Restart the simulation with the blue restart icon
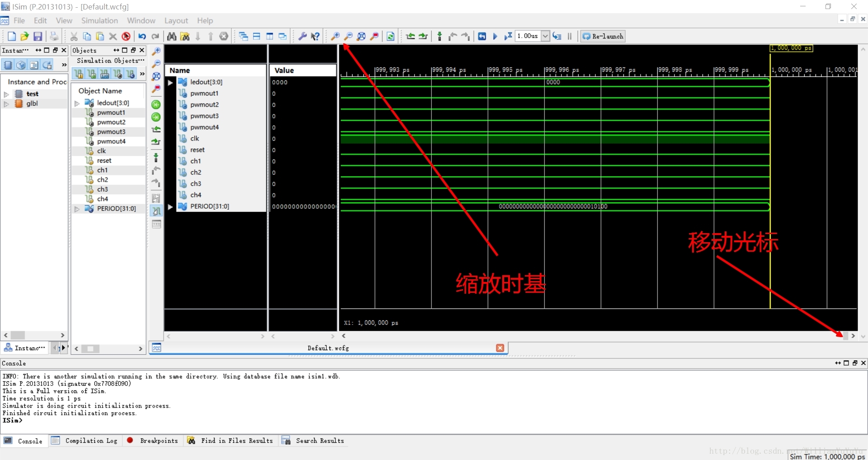Image resolution: width=868 pixels, height=460 pixels. [482, 36]
